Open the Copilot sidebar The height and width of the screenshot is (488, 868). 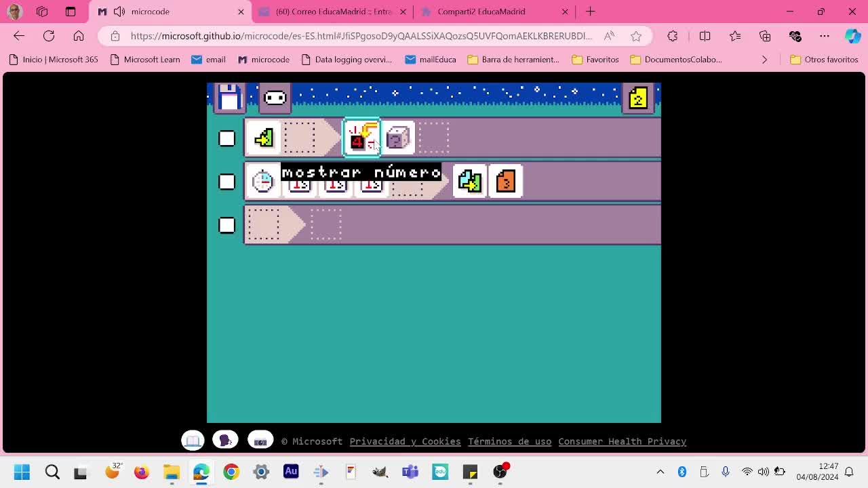coord(852,36)
